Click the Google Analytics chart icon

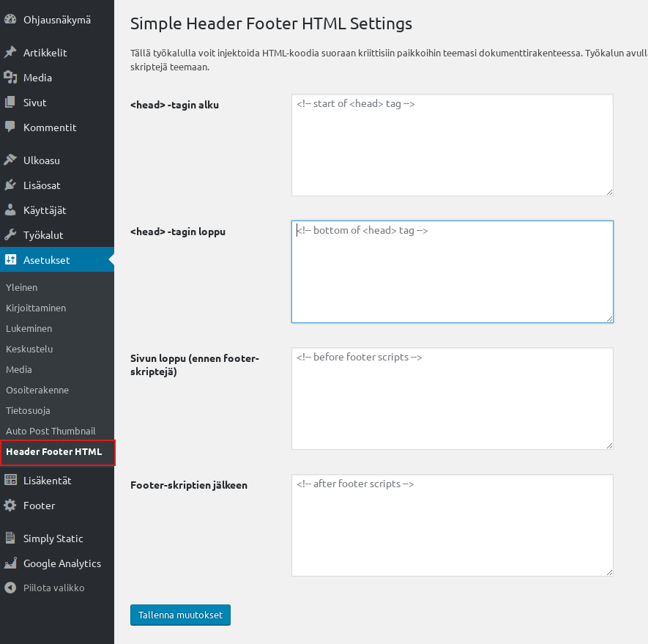10,563
